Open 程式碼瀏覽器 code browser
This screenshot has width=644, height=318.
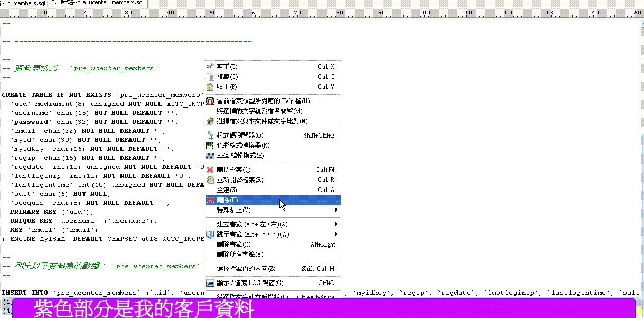click(x=273, y=135)
